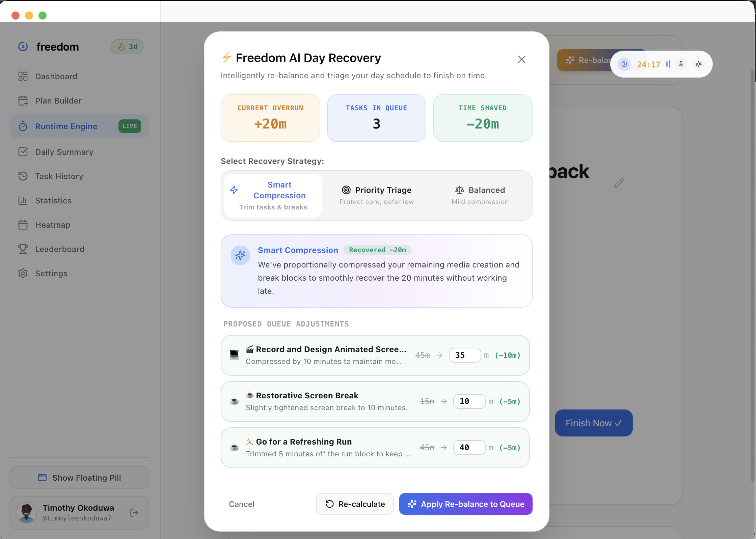Image resolution: width=756 pixels, height=539 pixels.
Task: Click the Re-calculate button
Action: 355,504
